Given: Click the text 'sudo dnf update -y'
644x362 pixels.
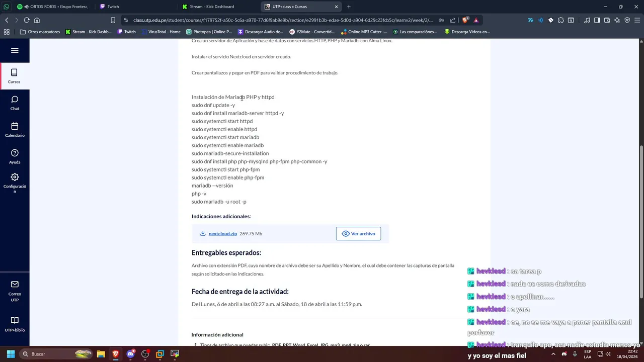Looking at the screenshot, I should (x=213, y=105).
